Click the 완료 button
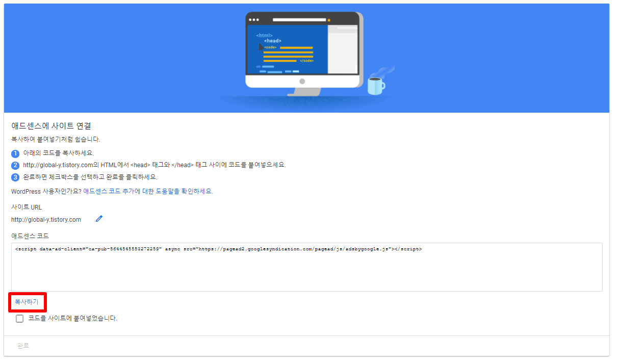This screenshot has height=364, width=618. pos(23,346)
